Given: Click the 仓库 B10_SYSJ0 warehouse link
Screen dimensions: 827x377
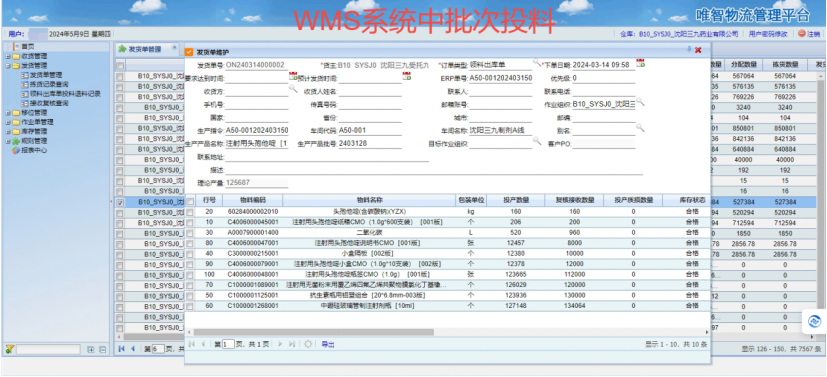Looking at the screenshot, I should (x=679, y=34).
